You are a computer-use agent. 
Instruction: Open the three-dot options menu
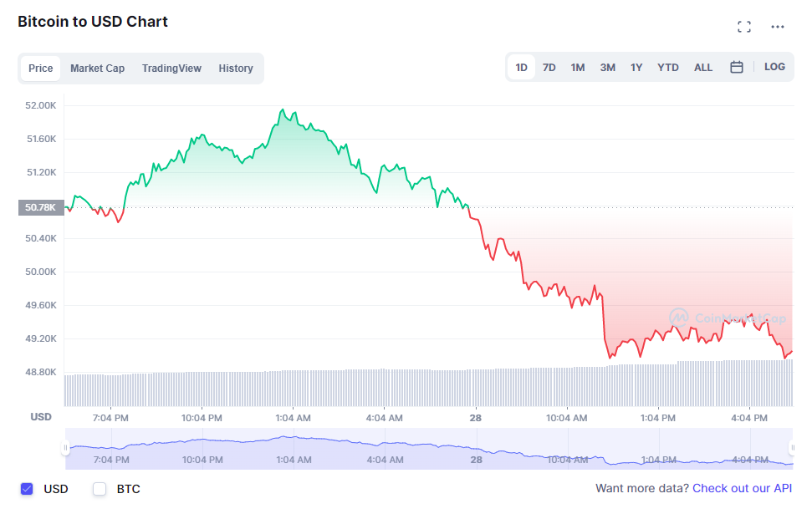(777, 26)
